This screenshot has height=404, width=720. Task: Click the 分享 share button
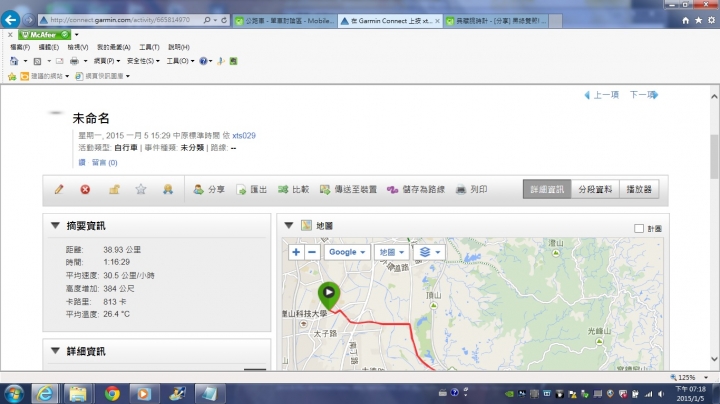[x=209, y=189]
